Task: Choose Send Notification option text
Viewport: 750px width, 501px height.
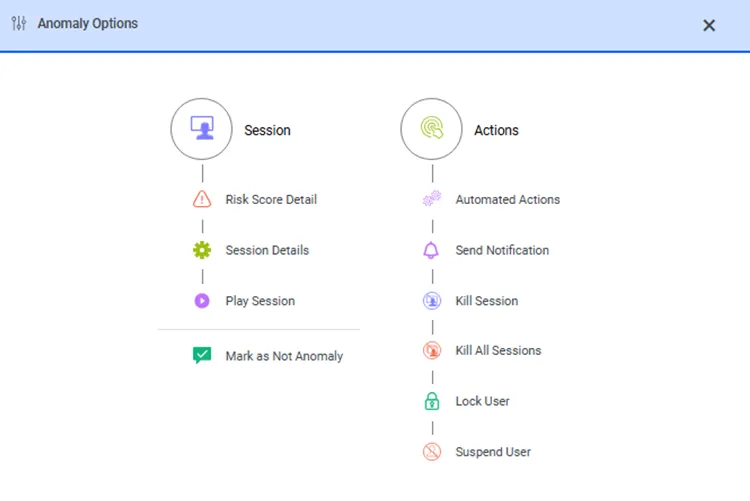Action: pos(502,250)
